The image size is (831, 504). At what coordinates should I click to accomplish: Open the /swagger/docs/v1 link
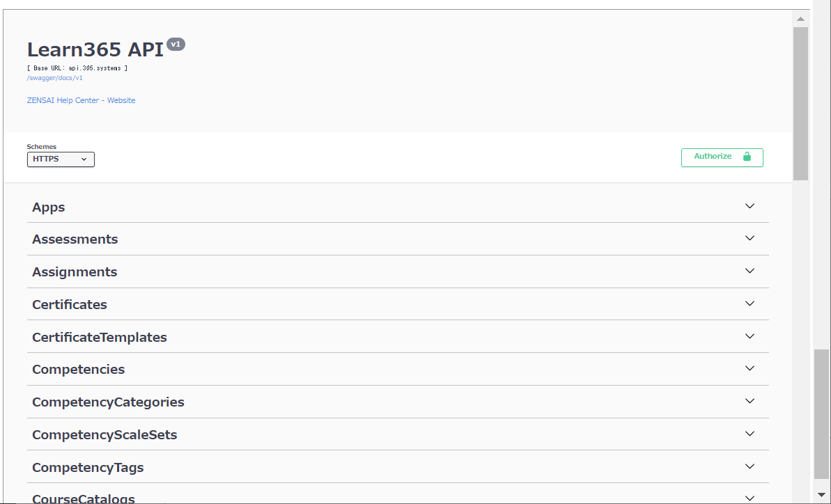tap(54, 78)
